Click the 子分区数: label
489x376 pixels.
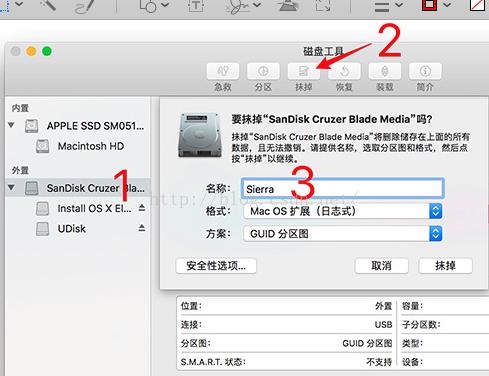tap(421, 325)
